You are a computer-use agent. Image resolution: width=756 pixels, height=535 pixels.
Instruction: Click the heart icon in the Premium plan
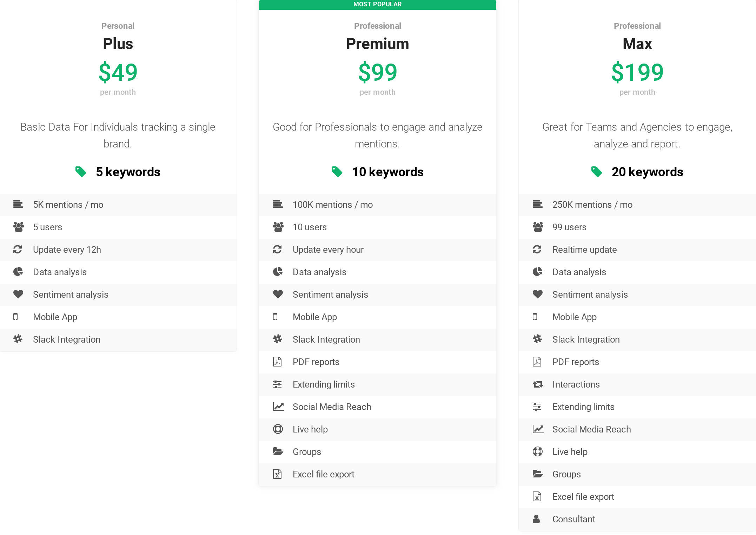coord(278,294)
